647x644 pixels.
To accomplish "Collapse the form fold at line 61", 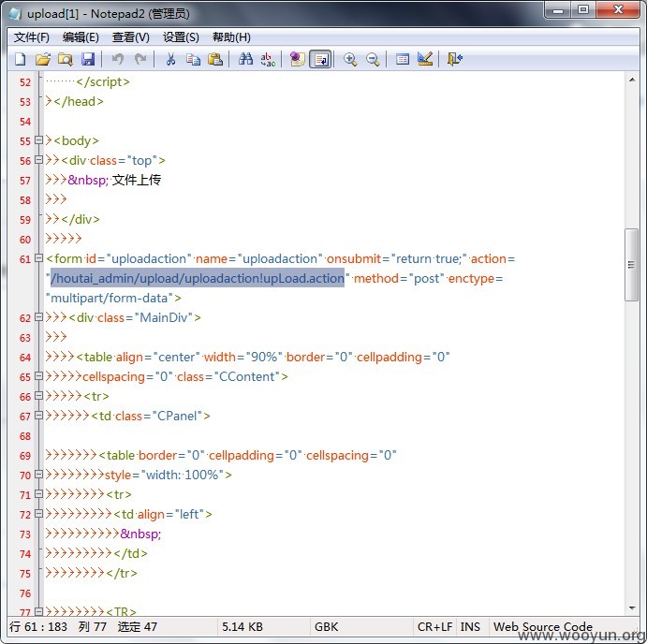I will pos(38,258).
